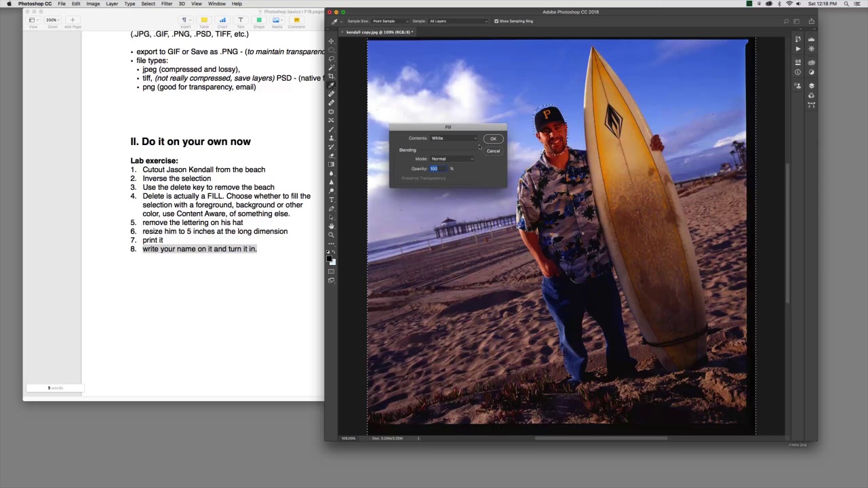
Task: Click the Photoshop Share icon
Action: (812, 21)
